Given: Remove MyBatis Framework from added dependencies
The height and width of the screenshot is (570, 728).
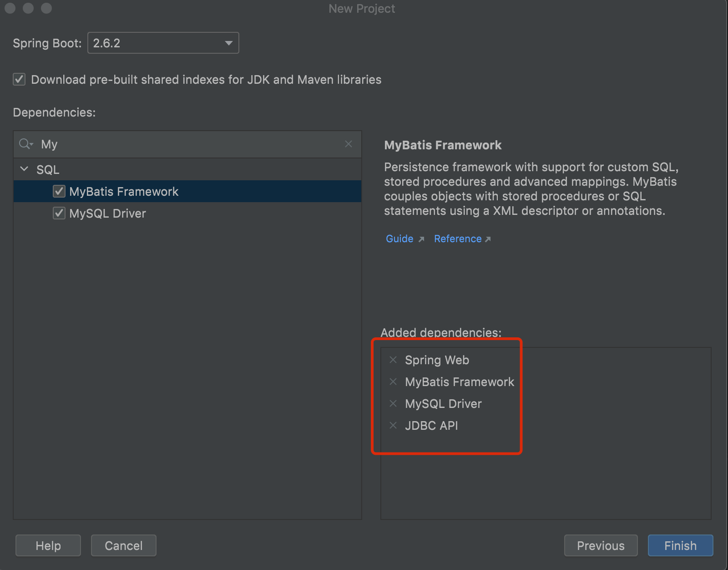Looking at the screenshot, I should [x=393, y=382].
